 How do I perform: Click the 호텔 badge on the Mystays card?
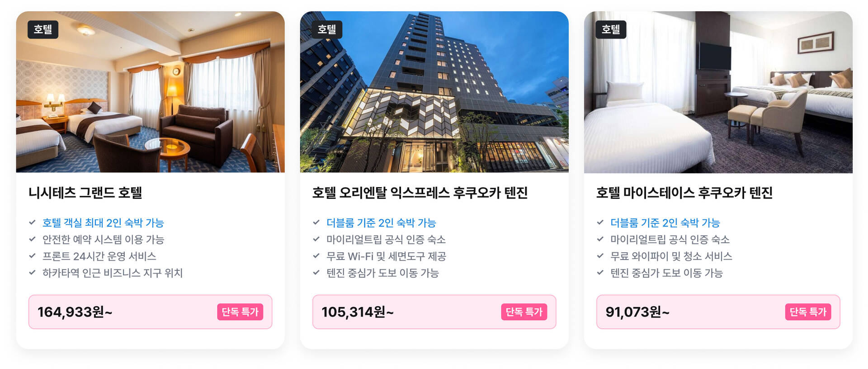(611, 29)
